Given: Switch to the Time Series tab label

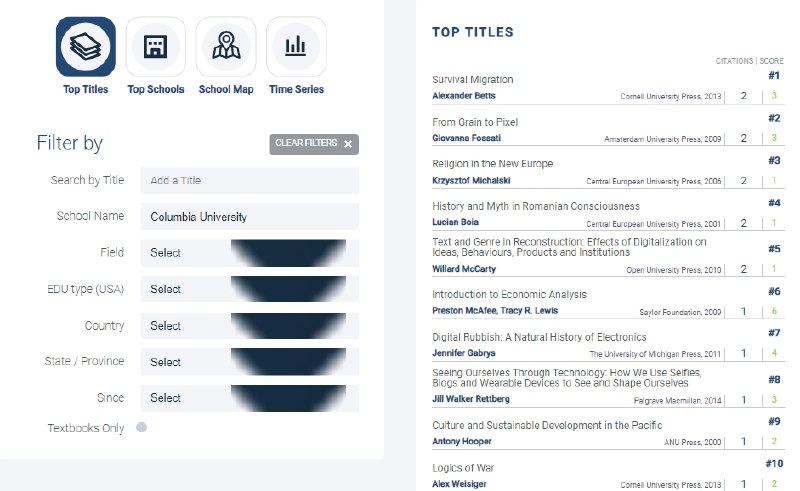Looking at the screenshot, I should click(296, 90).
